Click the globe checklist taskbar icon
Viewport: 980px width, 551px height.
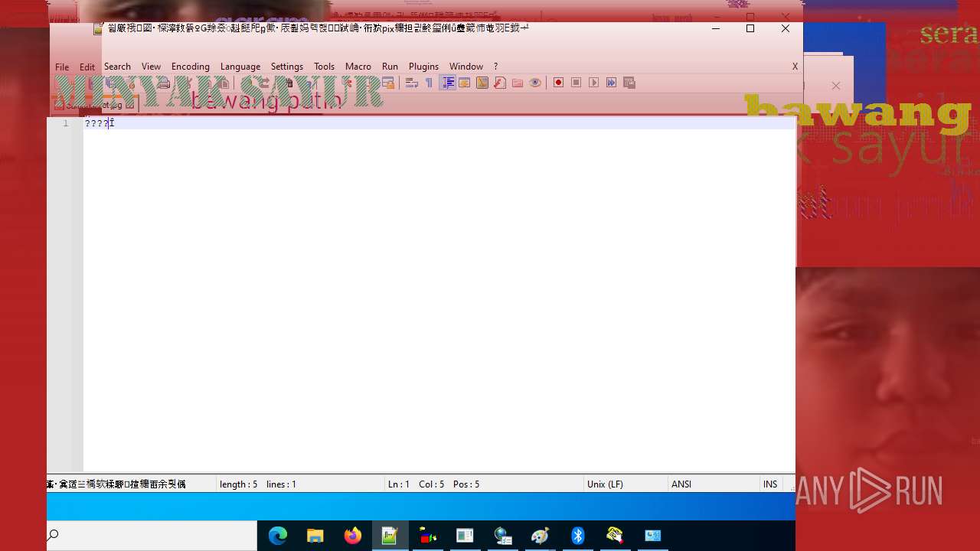[503, 536]
